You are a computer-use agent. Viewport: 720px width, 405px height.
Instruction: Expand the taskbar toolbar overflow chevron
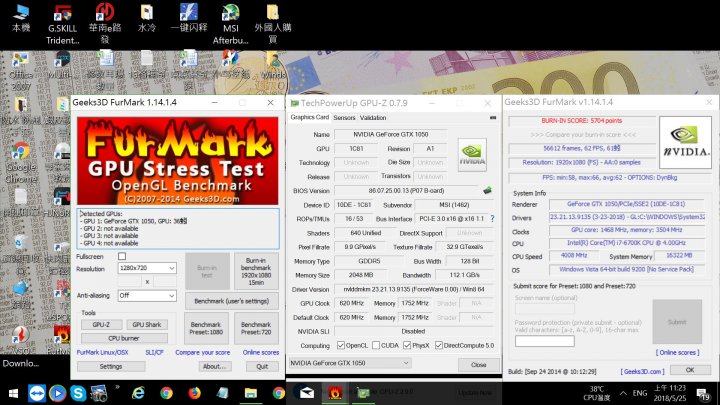(x=117, y=388)
